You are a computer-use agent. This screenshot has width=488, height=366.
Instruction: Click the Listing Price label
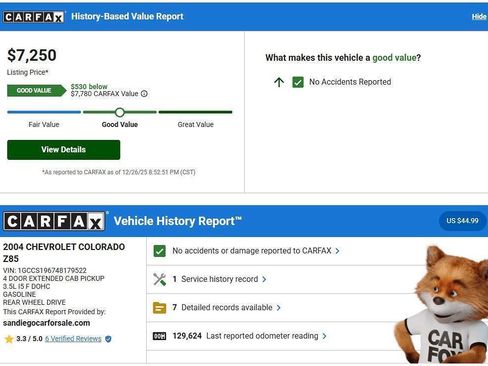pos(28,72)
